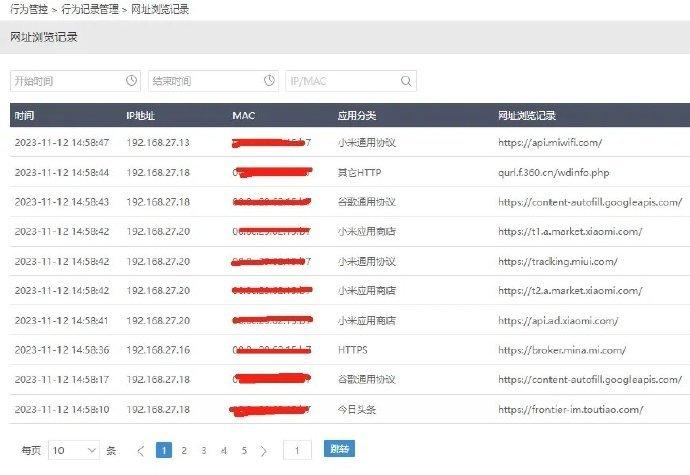Open the 开始时间 start time input
Screen dimensions: 690x475
75,81
